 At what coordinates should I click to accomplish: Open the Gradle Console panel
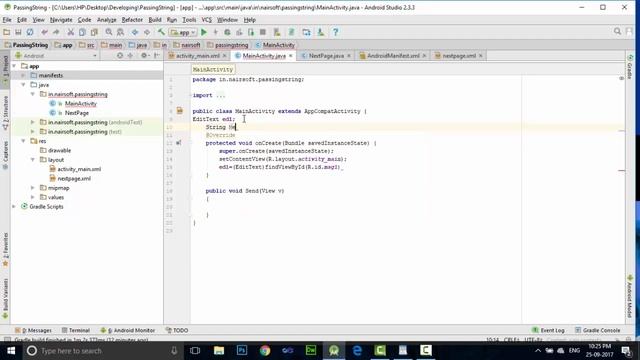point(598,330)
